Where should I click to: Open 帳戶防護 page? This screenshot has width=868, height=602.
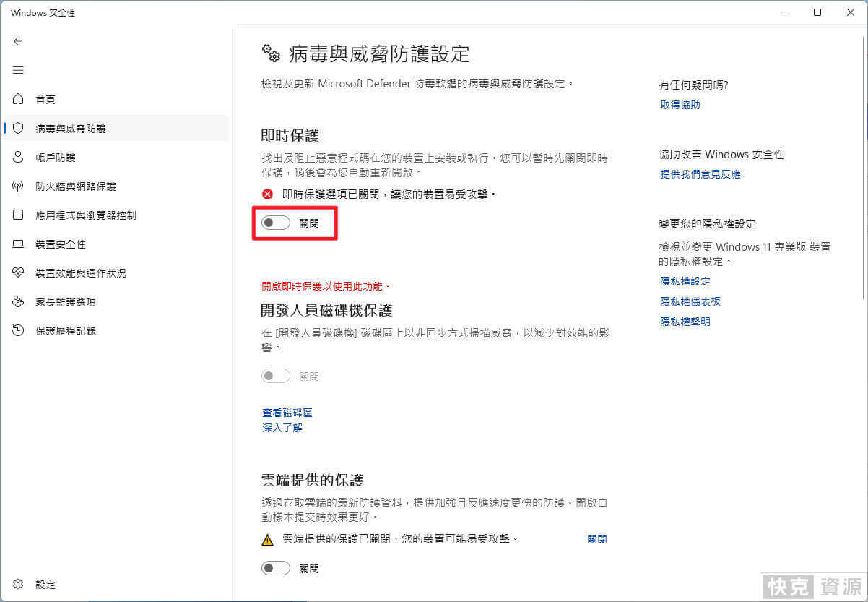[x=116, y=157]
